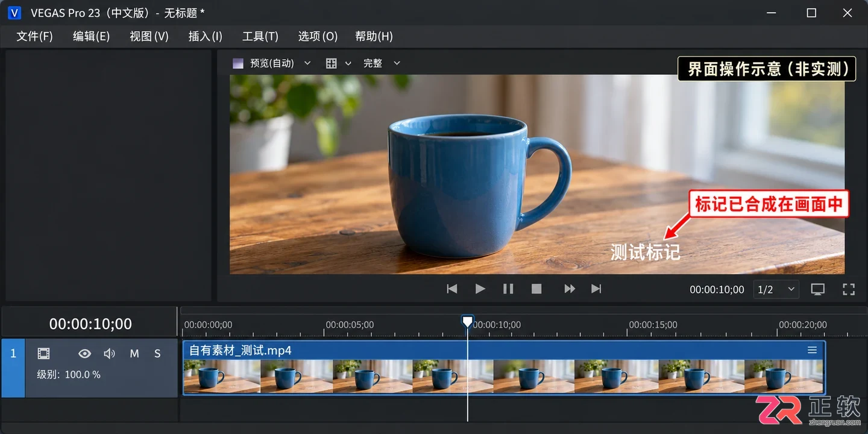Open the 1/2 preview scale dropdown
Screen dimensions: 868x434
point(777,289)
